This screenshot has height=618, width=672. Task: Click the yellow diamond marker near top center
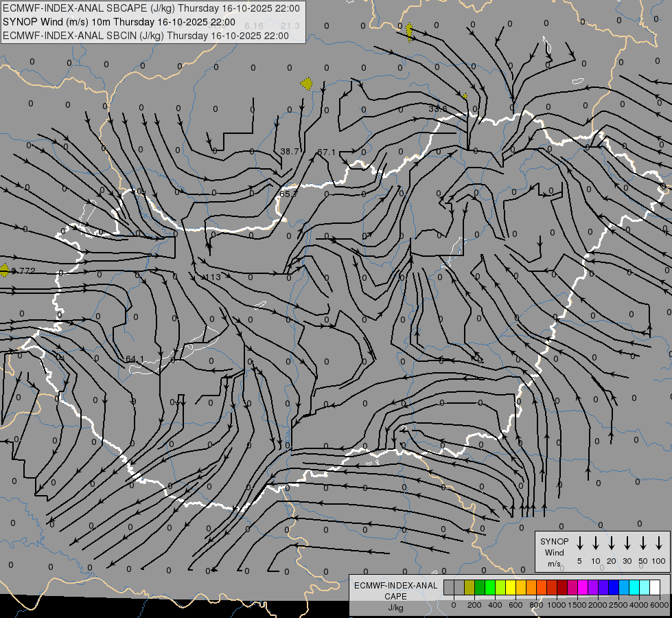point(306,84)
